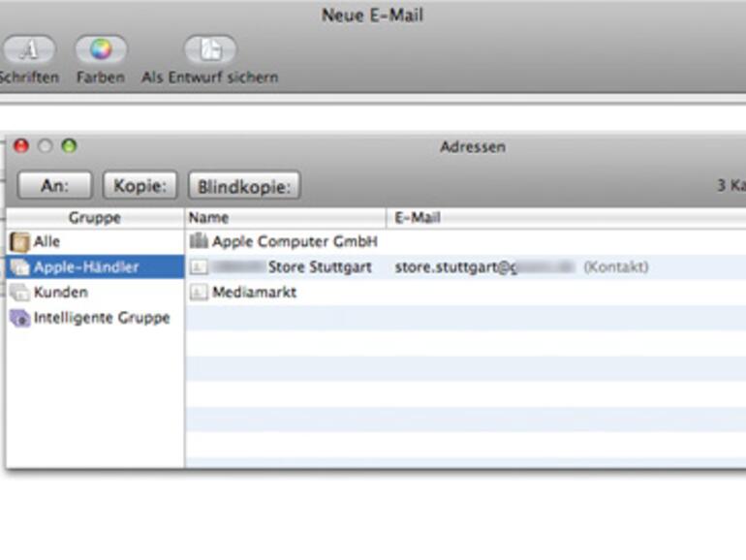The height and width of the screenshot is (560, 746).
Task: Click the company icon beside Apple Computer GmbH
Action: coord(199,241)
